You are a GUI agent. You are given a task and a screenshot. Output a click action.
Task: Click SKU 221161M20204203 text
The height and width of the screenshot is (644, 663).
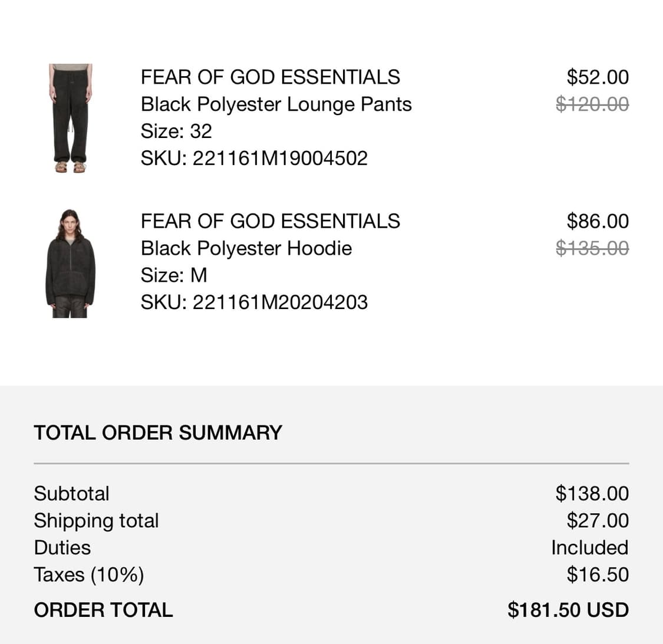coord(254,303)
